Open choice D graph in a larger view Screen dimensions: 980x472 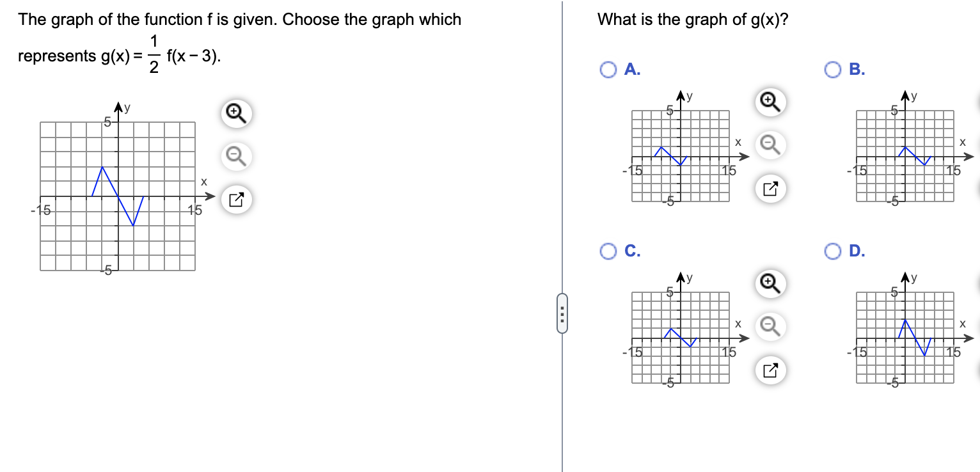click(x=976, y=369)
